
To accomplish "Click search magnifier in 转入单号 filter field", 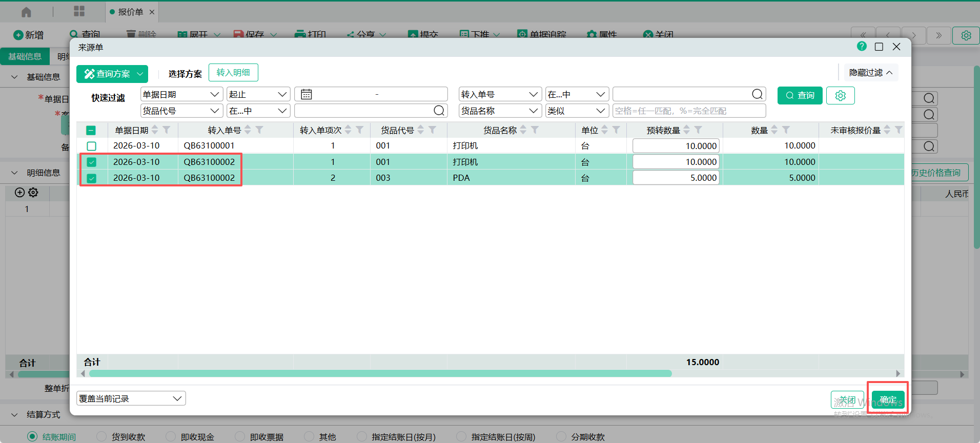I will coord(757,94).
